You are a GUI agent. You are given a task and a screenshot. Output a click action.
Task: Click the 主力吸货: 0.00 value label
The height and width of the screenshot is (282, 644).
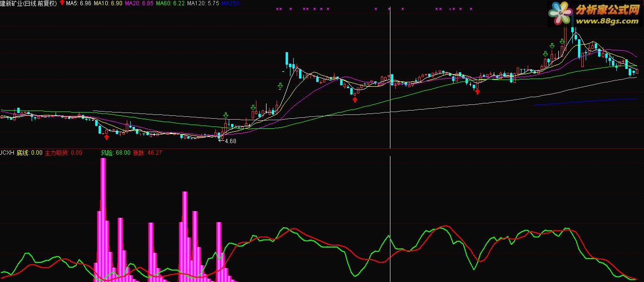[64, 153]
